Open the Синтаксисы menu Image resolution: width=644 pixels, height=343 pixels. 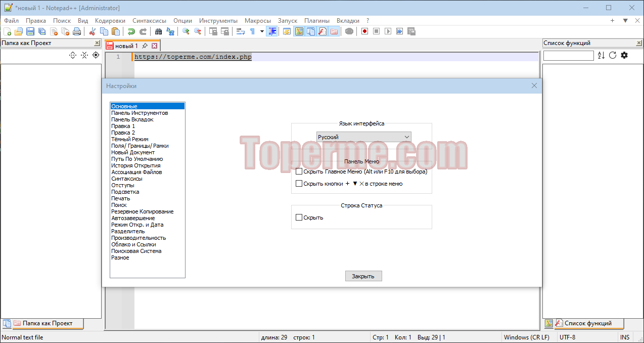pos(149,21)
